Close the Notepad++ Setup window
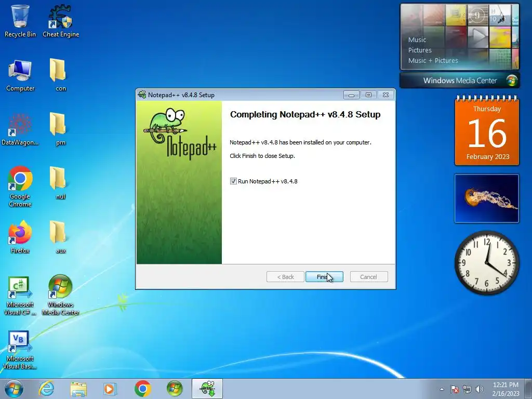Image resolution: width=532 pixels, height=399 pixels. pyautogui.click(x=386, y=95)
